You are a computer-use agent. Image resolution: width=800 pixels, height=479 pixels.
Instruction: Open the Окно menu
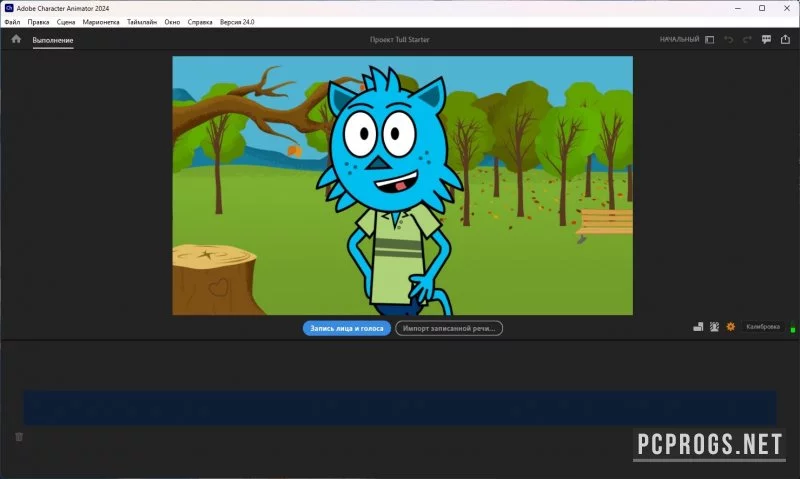(172, 22)
